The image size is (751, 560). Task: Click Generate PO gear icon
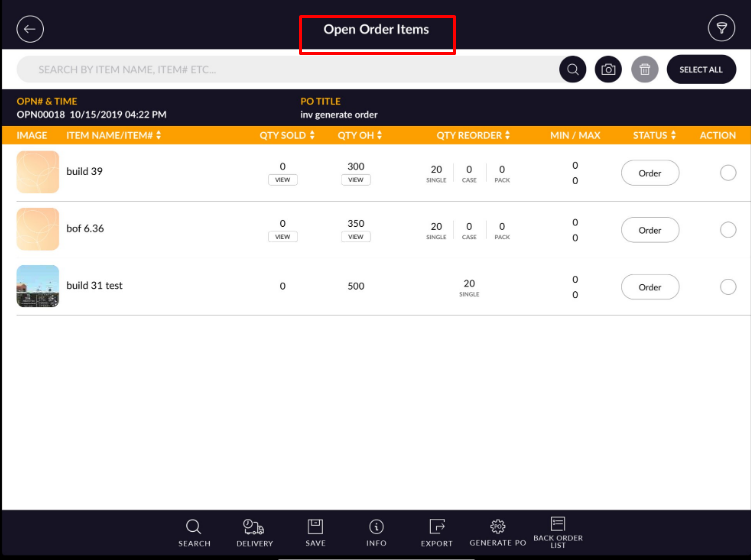(x=497, y=532)
